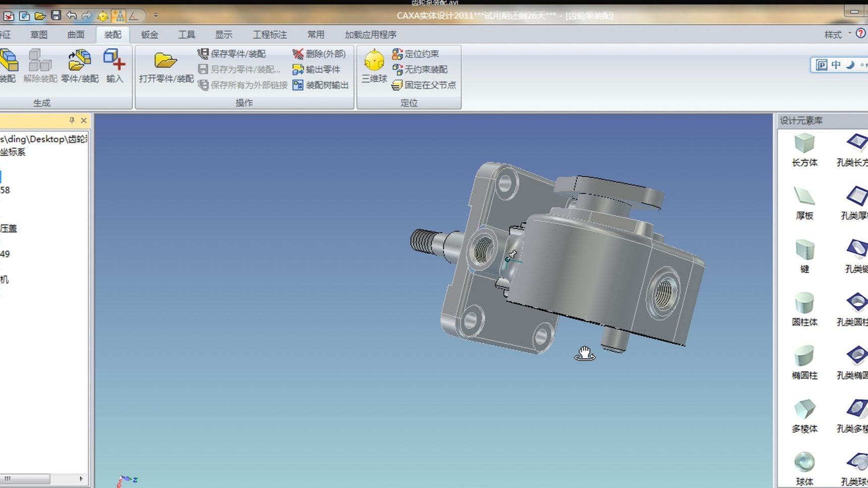Image resolution: width=868 pixels, height=488 pixels.
Task: Select 孔类圆柱体 hole cylinder element
Action: [853, 309]
